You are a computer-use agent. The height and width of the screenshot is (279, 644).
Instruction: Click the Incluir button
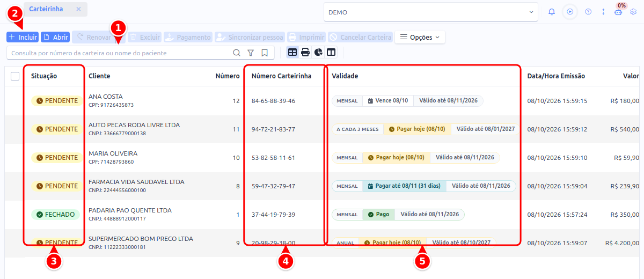click(23, 37)
